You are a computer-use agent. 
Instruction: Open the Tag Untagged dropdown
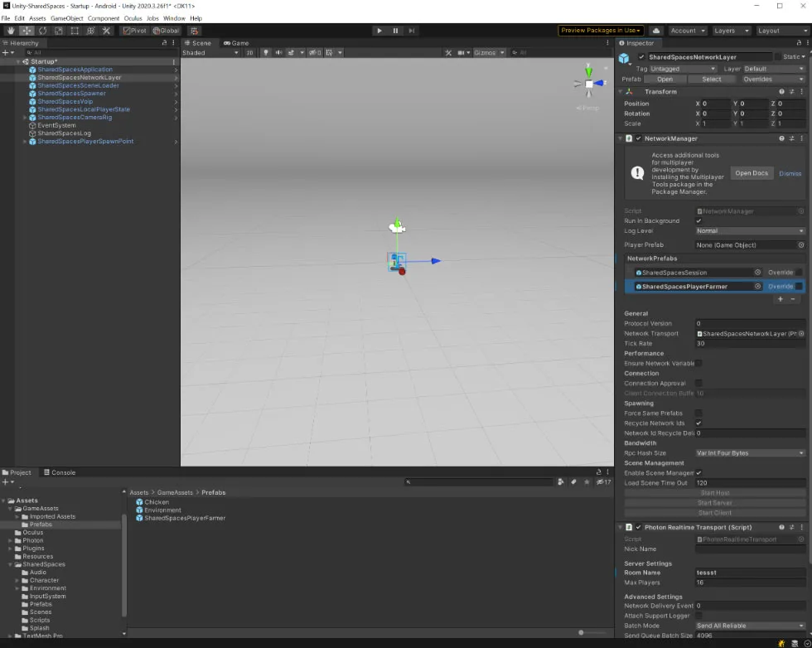(683, 69)
